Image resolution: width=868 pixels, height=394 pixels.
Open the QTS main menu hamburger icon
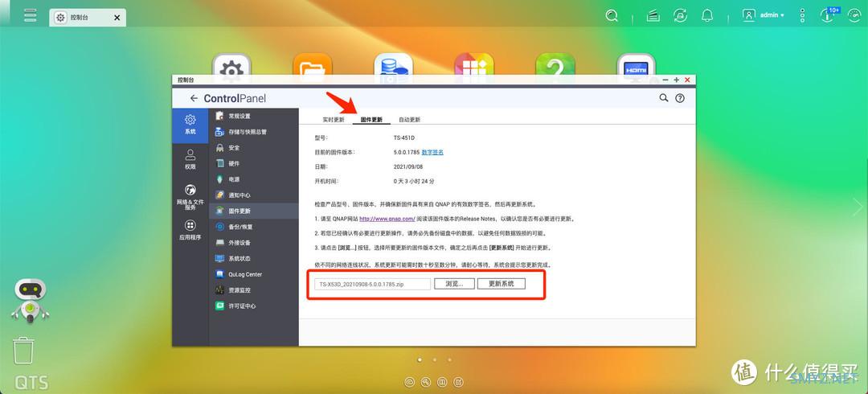[x=30, y=15]
